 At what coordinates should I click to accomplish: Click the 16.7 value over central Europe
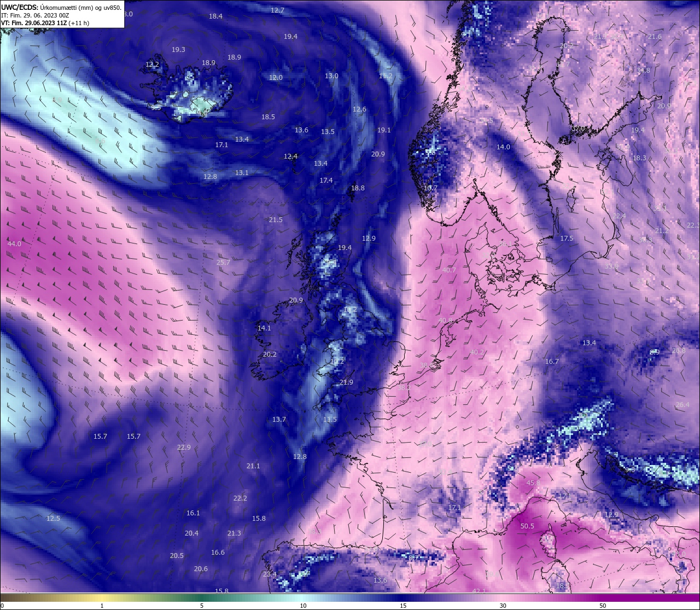click(552, 362)
